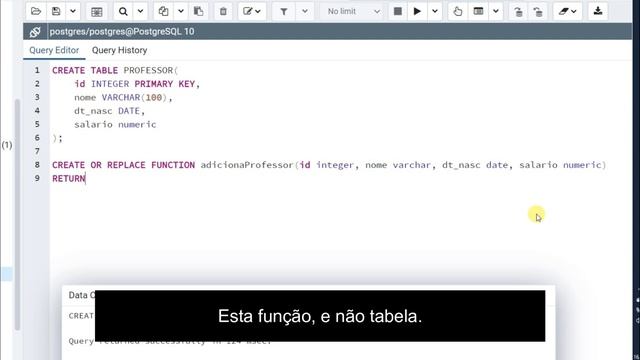Click function name adicionaProfessor on line 8
The width and height of the screenshot is (640, 360).
point(247,165)
